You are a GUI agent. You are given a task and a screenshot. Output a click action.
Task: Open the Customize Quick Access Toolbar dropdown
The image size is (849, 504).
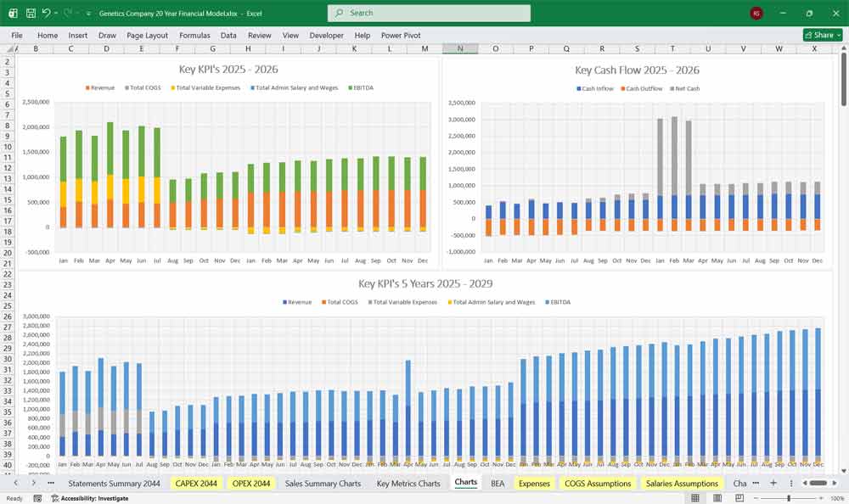87,13
